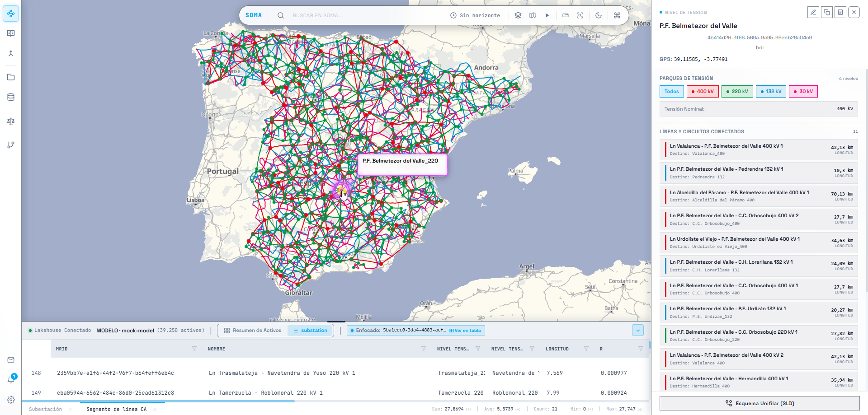Toggle the 132 kV voltage filter
Image resolution: width=868 pixels, height=415 pixels.
click(x=771, y=91)
